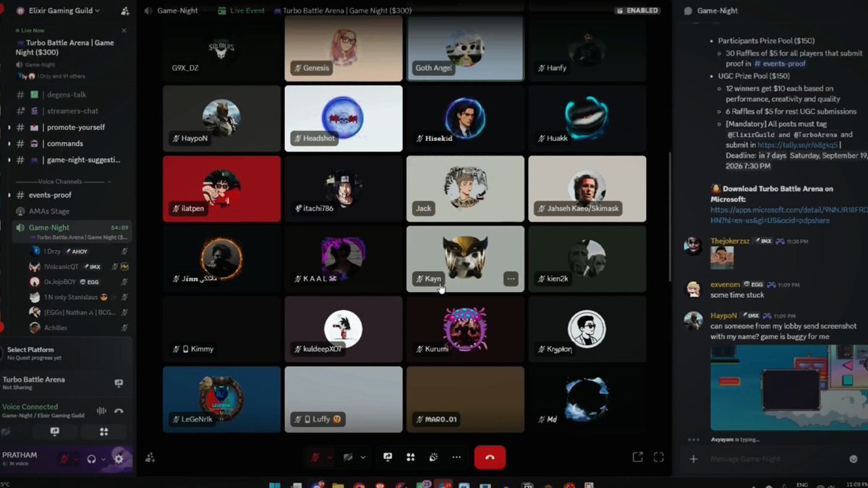Open HaypoN's game screenshot attachment
Viewport: 868px width, 488px height.
788,388
